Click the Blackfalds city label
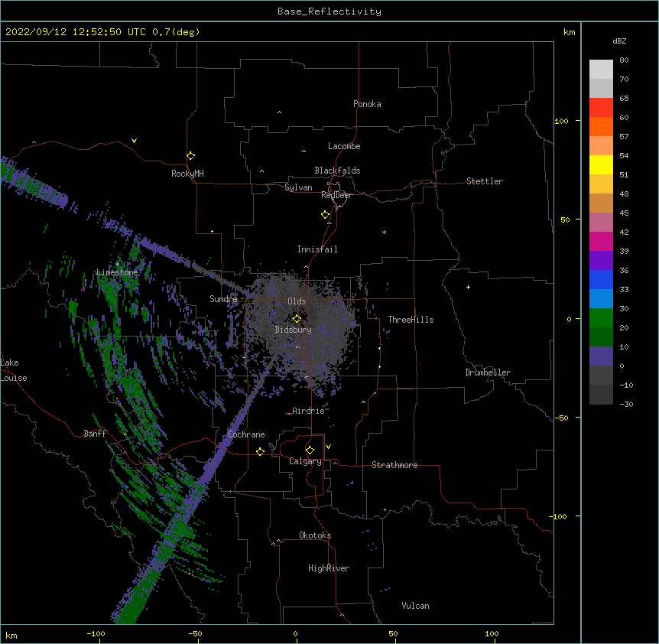This screenshot has width=659, height=644. click(337, 171)
